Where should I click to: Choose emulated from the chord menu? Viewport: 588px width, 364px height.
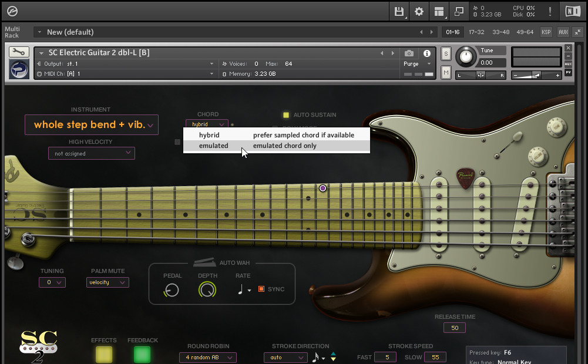click(277, 146)
